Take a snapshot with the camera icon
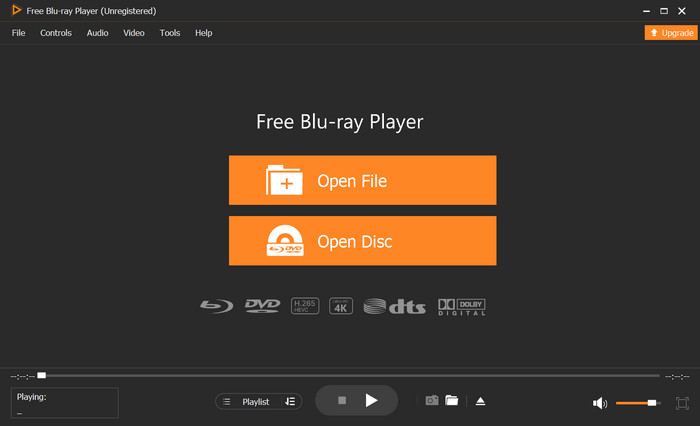 pos(432,401)
